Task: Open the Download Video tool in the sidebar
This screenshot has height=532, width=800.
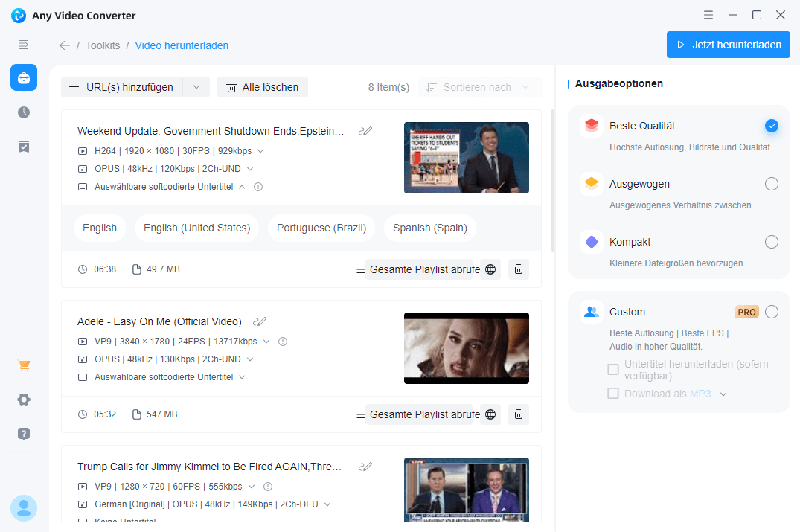Action: [23, 77]
